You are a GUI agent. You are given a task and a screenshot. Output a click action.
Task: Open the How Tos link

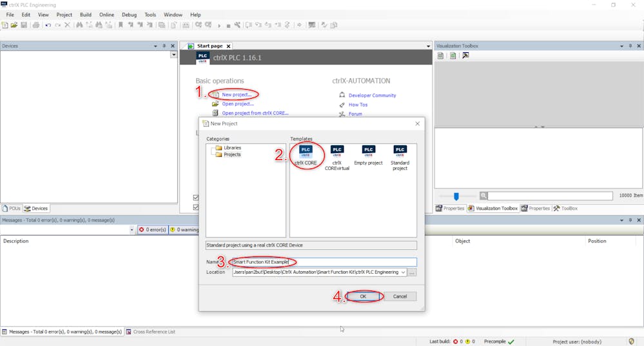tap(358, 105)
